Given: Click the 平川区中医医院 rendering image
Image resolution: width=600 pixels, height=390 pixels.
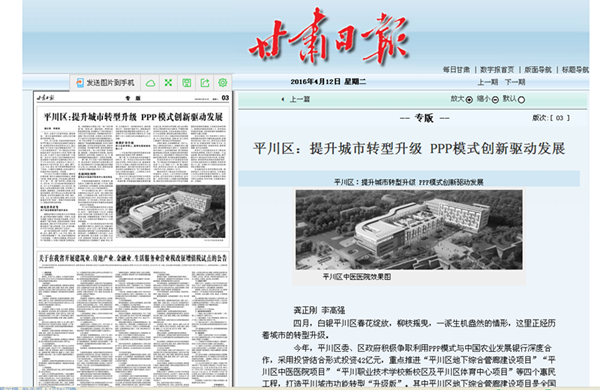Looking at the screenshot, I should [x=409, y=230].
